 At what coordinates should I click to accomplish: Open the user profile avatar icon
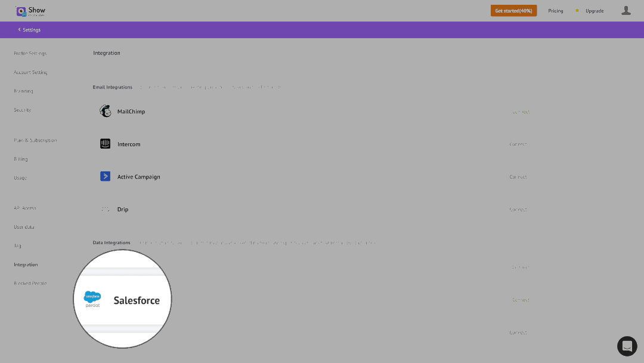[626, 11]
